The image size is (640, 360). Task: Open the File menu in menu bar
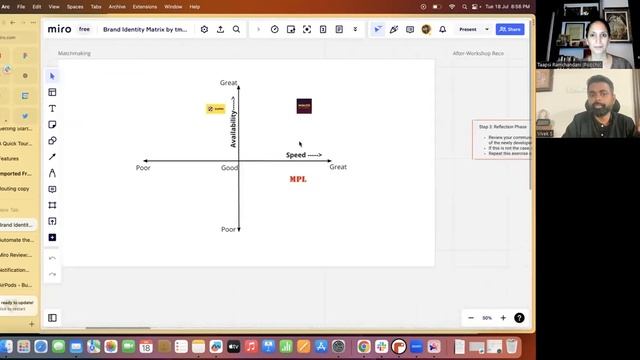(x=21, y=7)
